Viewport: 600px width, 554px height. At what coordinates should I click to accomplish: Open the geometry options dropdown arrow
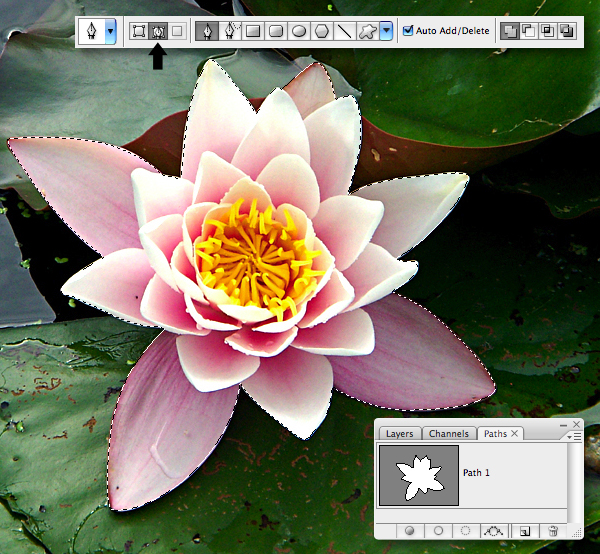pyautogui.click(x=386, y=31)
